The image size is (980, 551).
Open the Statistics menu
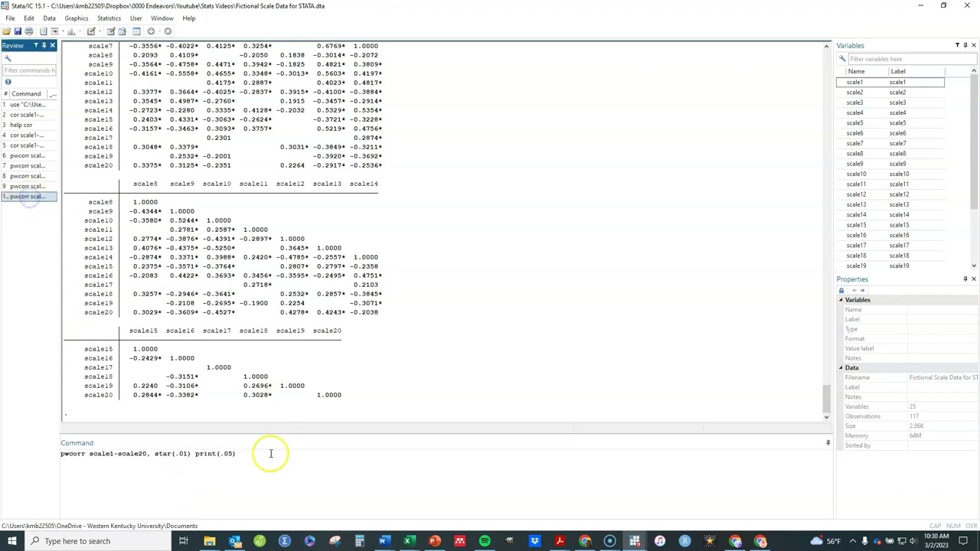pos(109,18)
